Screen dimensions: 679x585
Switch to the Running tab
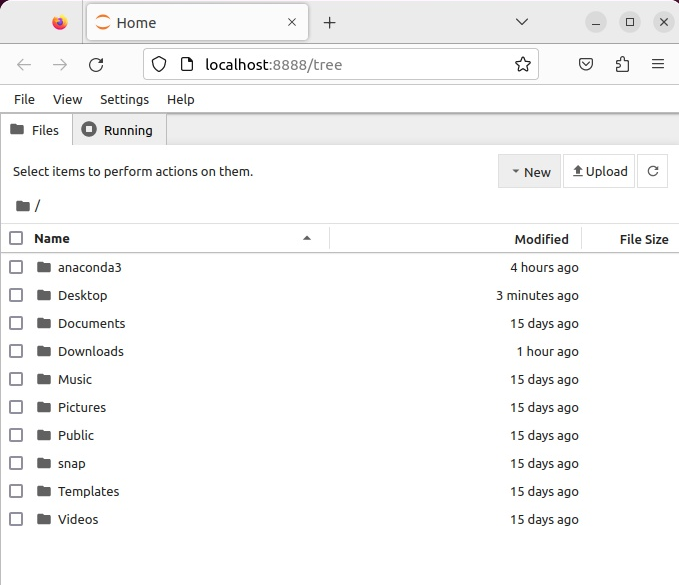coord(118,130)
